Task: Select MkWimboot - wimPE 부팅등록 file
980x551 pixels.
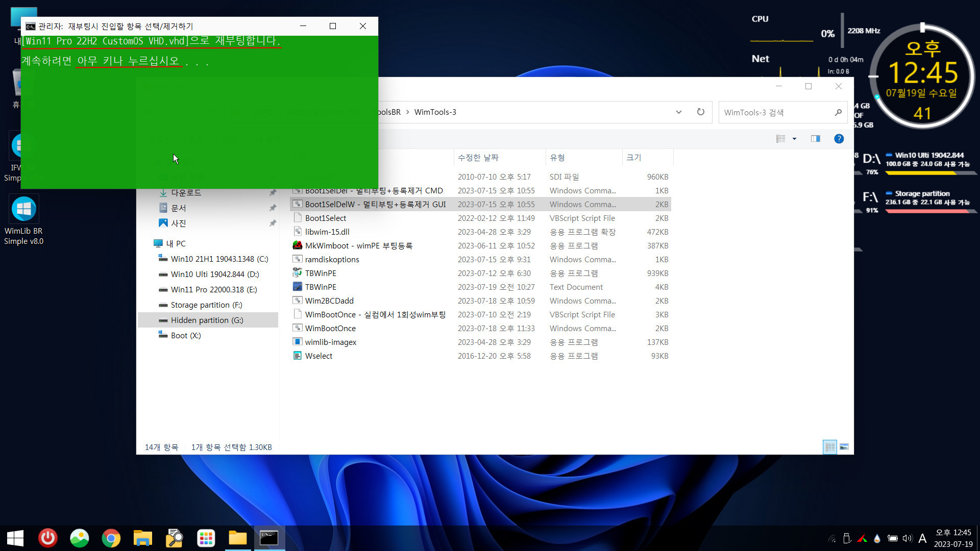Action: click(x=480, y=245)
